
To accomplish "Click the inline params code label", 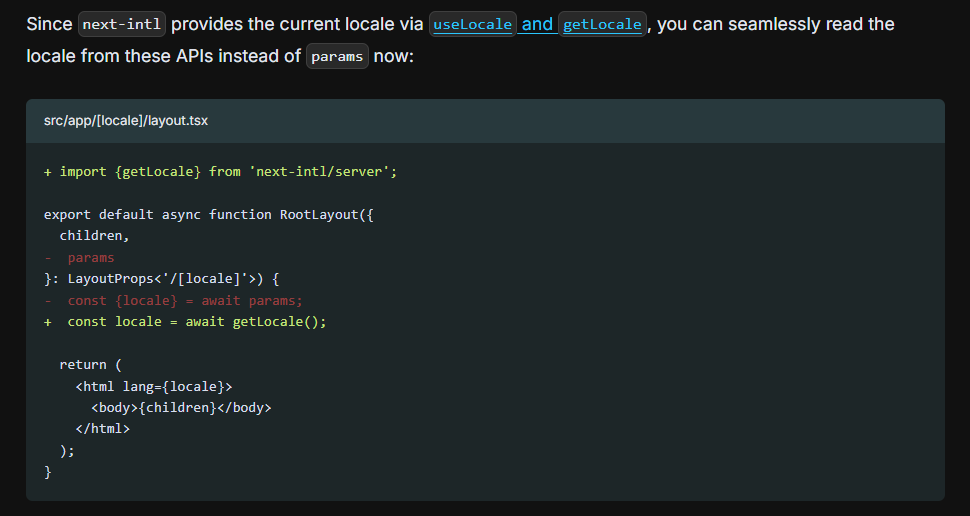I will coord(337,56).
